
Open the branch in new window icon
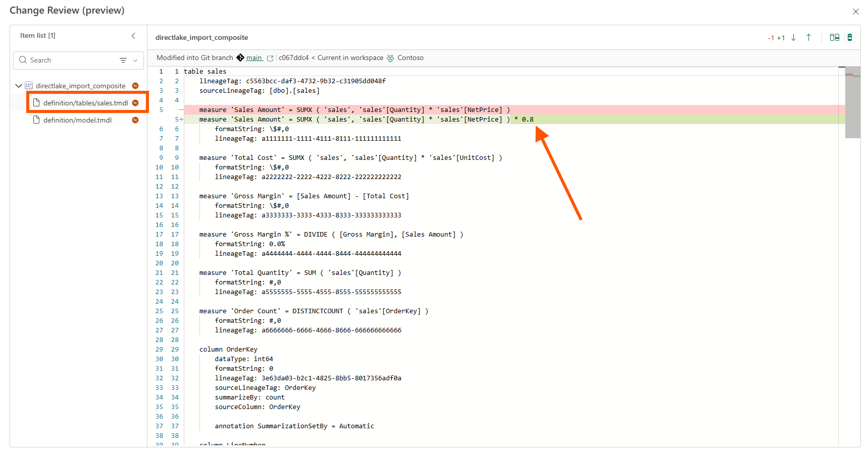270,58
